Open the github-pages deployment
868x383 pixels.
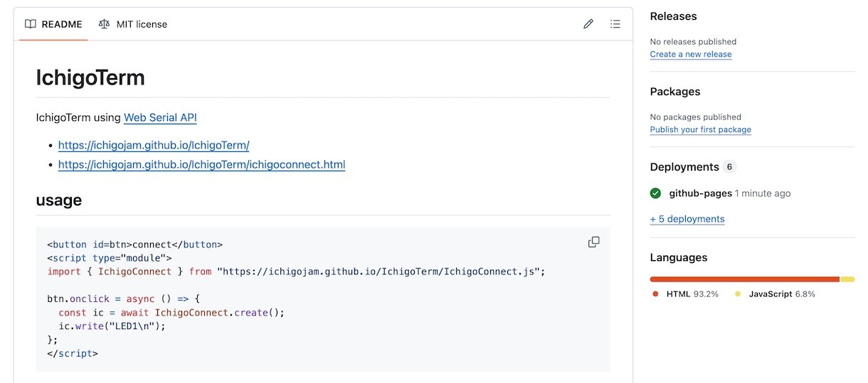click(701, 193)
